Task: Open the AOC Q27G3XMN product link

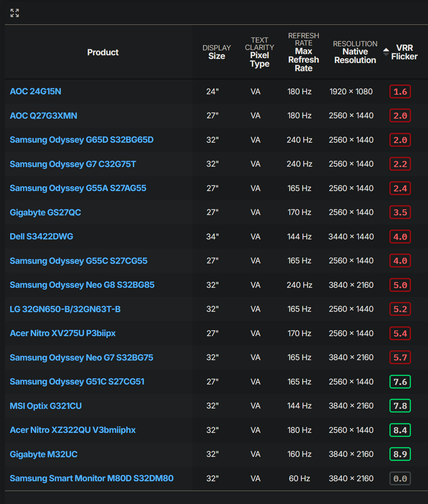Action: click(x=43, y=116)
